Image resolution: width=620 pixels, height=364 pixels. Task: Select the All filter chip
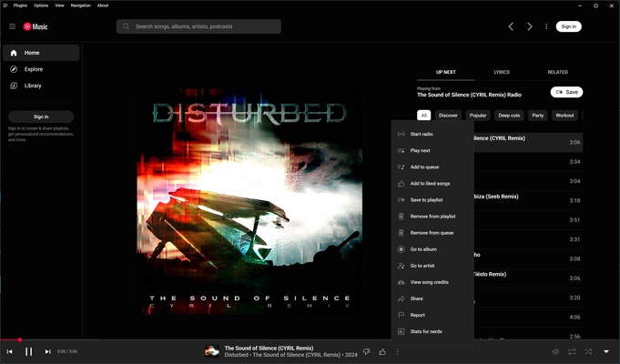click(424, 116)
